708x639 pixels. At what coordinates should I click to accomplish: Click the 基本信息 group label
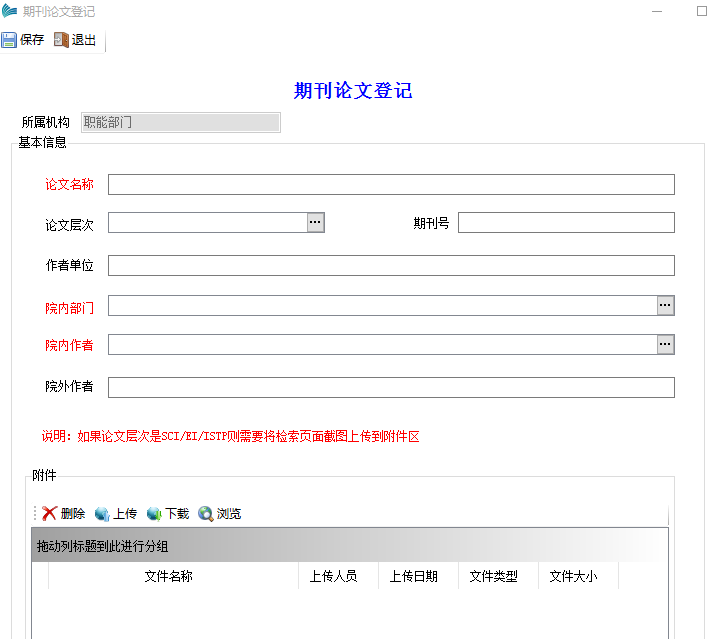pos(42,142)
